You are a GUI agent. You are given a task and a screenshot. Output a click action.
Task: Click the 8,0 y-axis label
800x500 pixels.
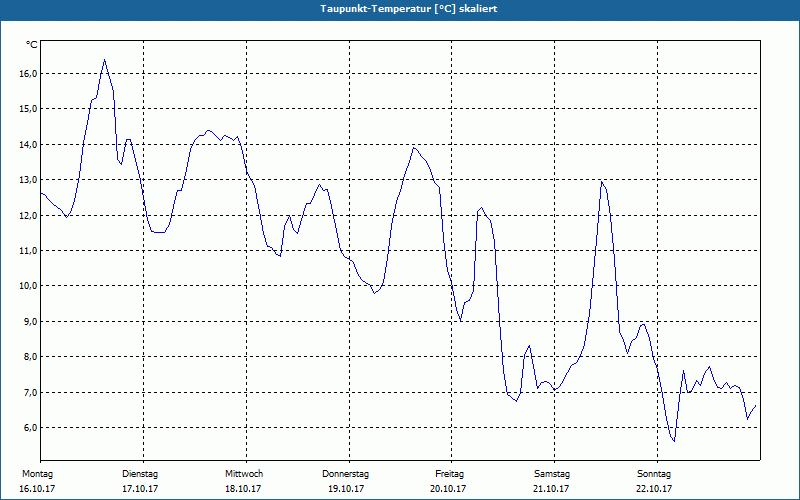pyautogui.click(x=30, y=357)
